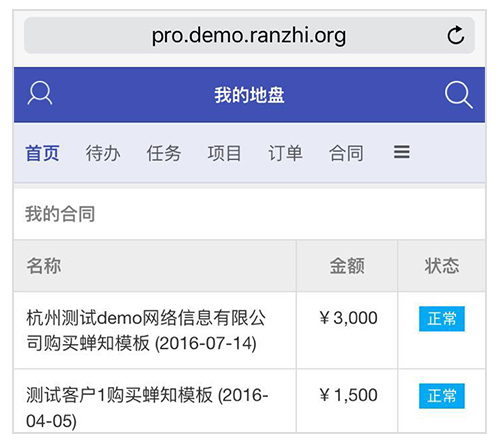Go to the 项目 tab
Viewport: 500px width, 443px height.
tap(224, 153)
